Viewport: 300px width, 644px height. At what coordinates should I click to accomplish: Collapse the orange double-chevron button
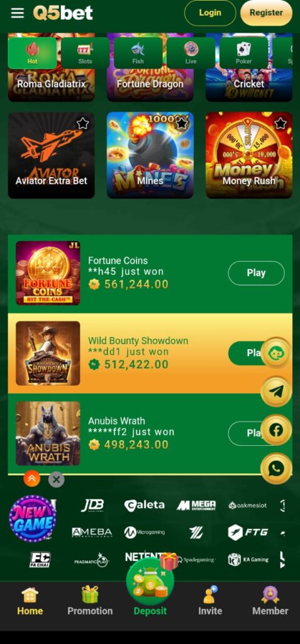(x=31, y=479)
